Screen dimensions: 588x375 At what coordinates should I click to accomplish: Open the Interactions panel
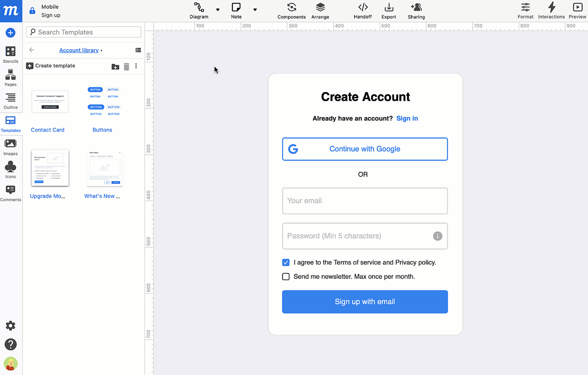pyautogui.click(x=551, y=10)
